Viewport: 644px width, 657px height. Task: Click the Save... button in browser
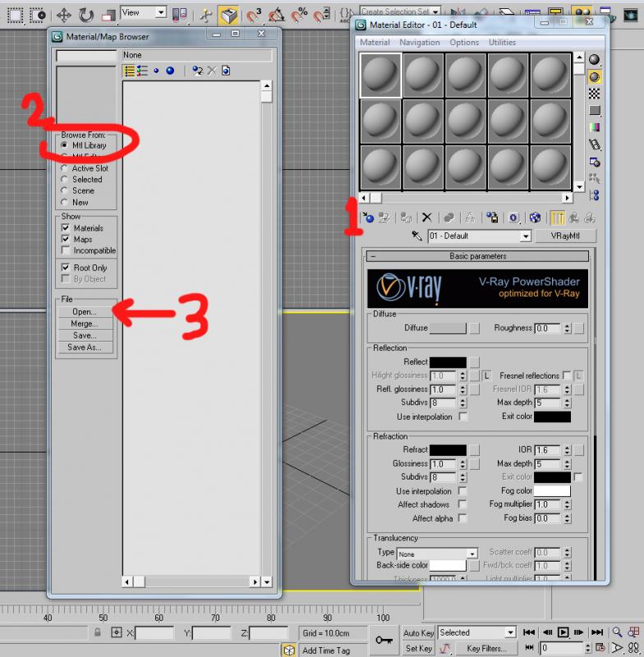coord(85,335)
